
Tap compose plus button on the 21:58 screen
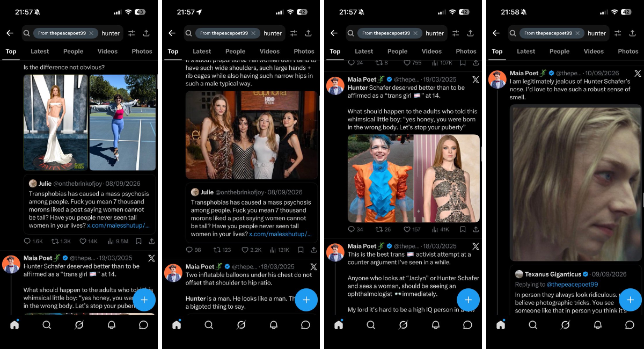pos(630,300)
